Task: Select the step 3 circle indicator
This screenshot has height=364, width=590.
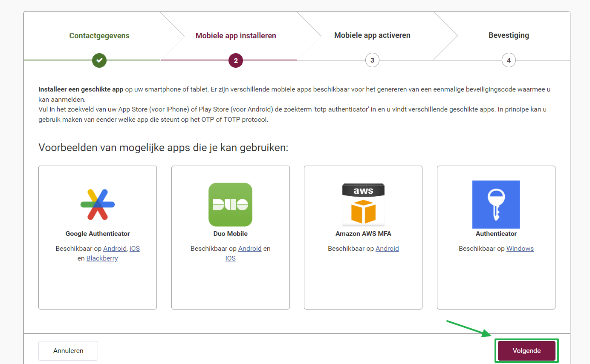Action: [x=372, y=60]
